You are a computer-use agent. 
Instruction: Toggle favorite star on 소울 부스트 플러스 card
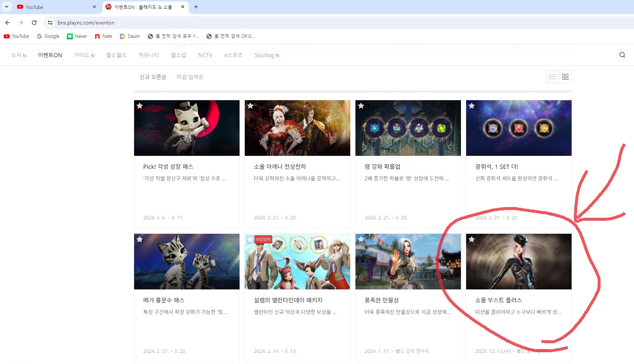click(472, 239)
